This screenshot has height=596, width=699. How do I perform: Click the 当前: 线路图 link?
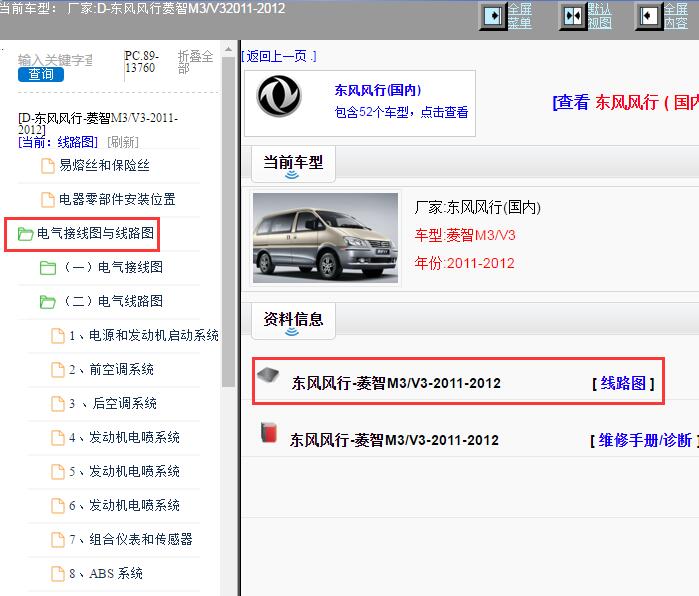click(x=58, y=142)
